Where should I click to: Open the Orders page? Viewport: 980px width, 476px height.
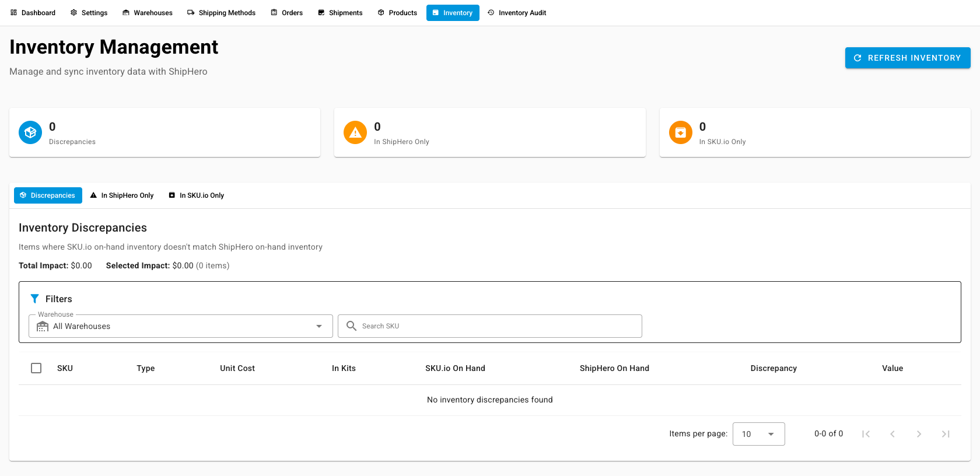click(x=286, y=13)
